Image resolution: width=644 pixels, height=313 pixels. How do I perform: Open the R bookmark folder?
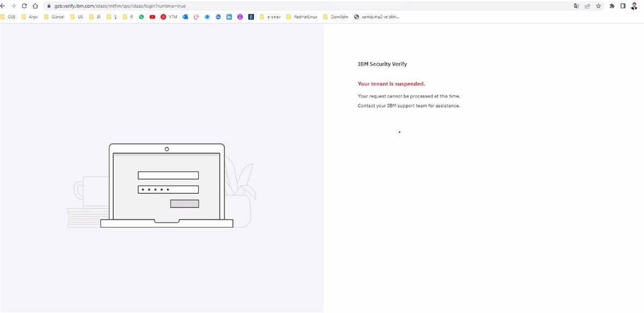pyautogui.click(x=128, y=17)
